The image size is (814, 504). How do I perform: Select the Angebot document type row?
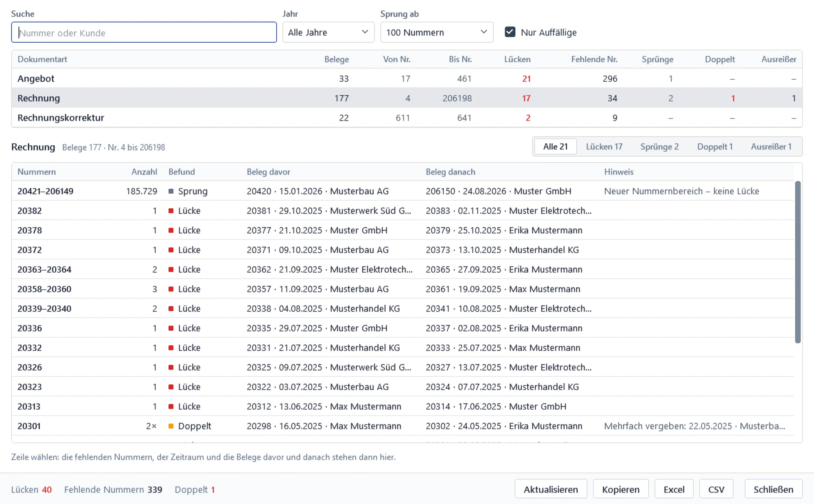(407, 79)
